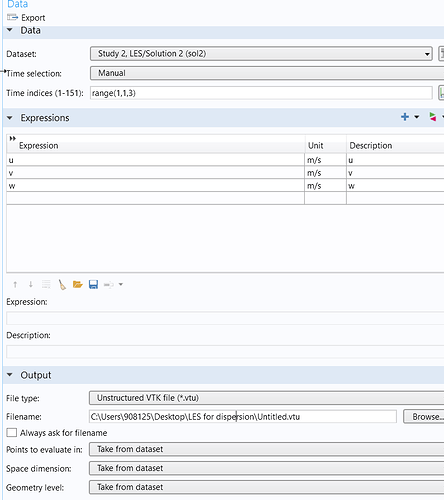Click the Clear Table broom icon

click(62, 284)
